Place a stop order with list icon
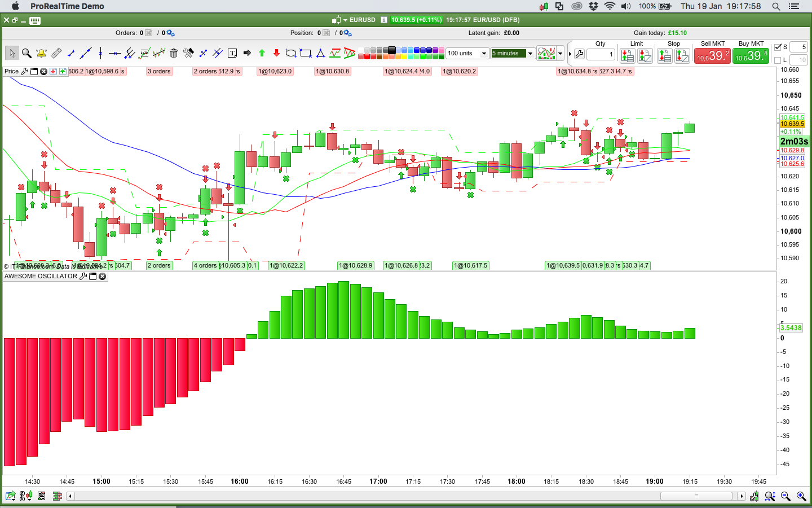812x508 pixels. point(664,55)
